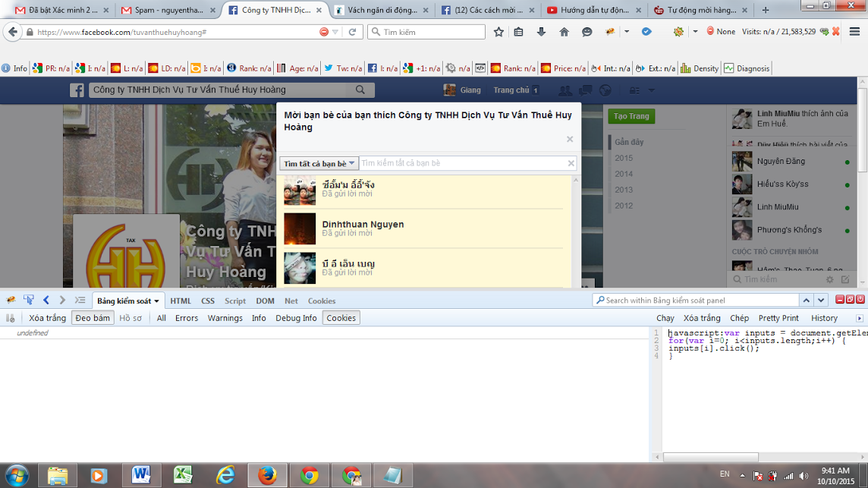Open the Firebug DOM tab
This screenshot has width=868, height=488.
coord(265,301)
